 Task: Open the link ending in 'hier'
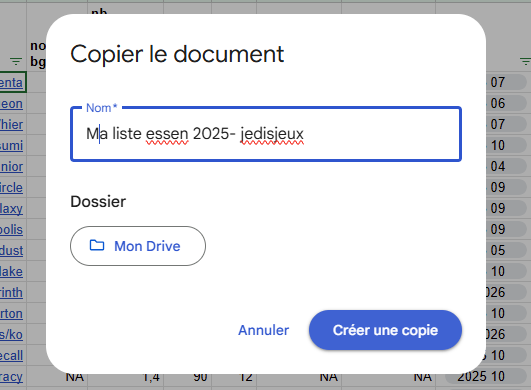tap(12, 125)
